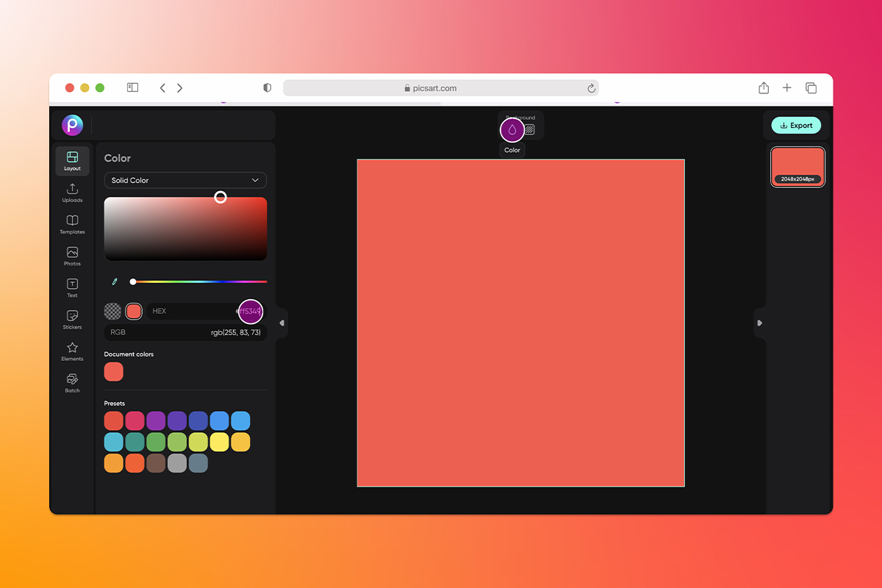Image resolution: width=882 pixels, height=588 pixels.
Task: Expand the right-side panel arrow
Action: (x=760, y=322)
